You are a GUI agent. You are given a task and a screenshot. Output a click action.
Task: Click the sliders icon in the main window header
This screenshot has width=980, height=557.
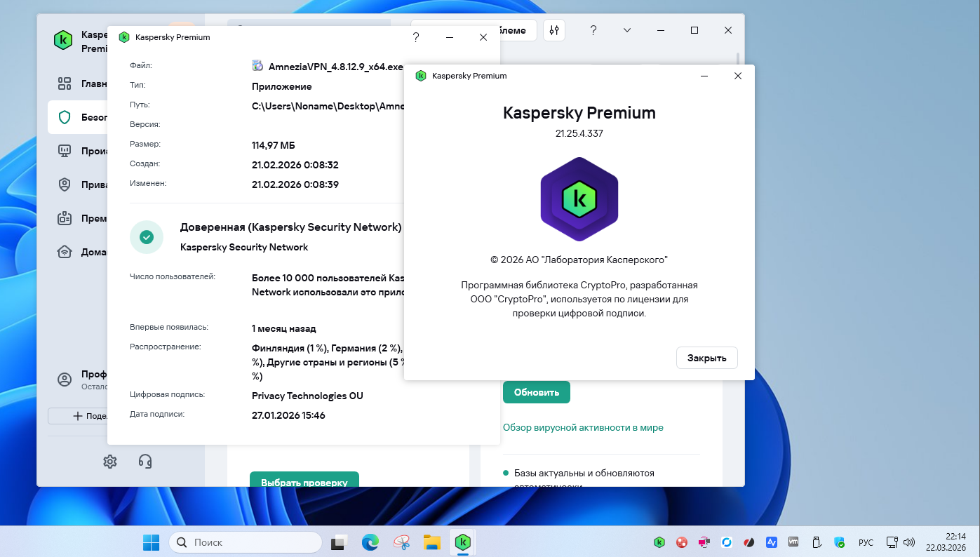(554, 30)
